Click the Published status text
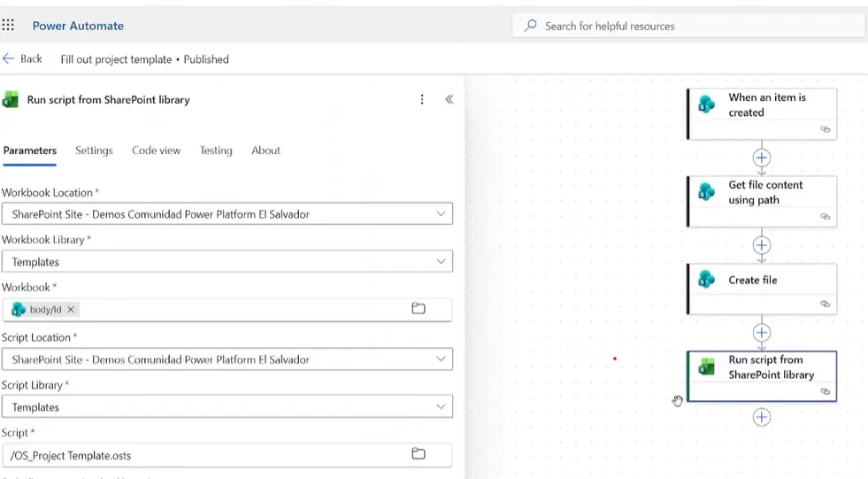 pyautogui.click(x=206, y=59)
